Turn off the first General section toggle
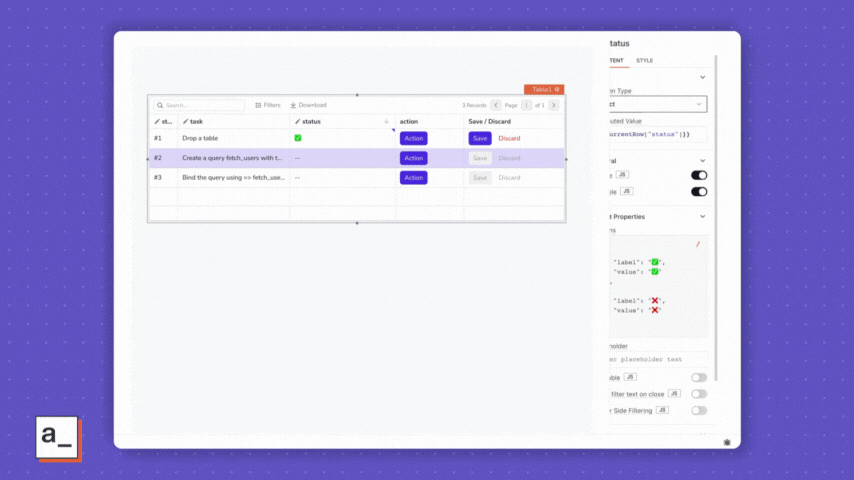Viewport: 854px width, 480px height. [x=698, y=175]
